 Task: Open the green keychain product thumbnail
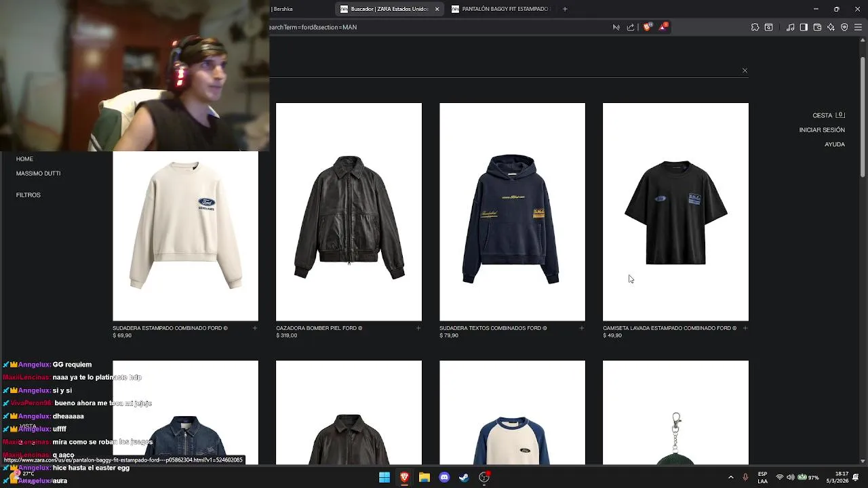pyautogui.click(x=675, y=413)
